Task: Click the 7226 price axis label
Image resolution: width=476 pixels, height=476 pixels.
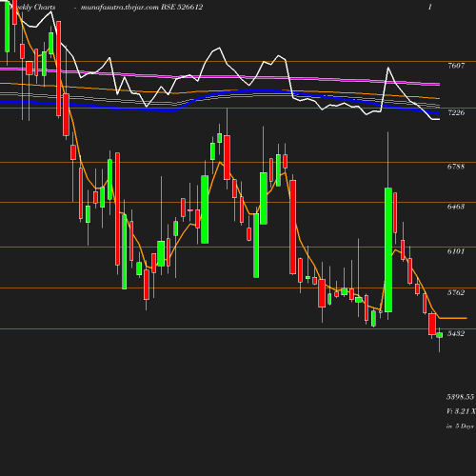Action: 456,112
